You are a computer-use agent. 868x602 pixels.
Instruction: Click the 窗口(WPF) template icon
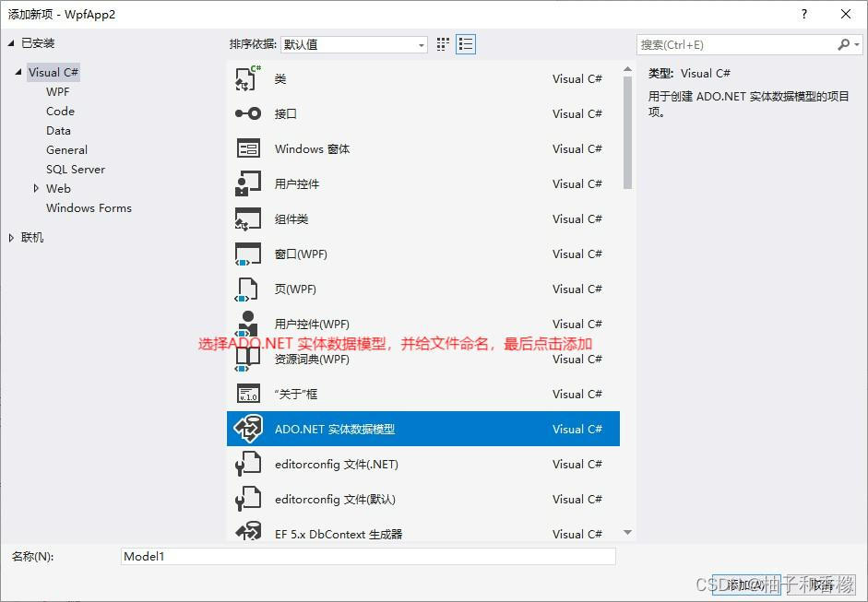coord(247,254)
